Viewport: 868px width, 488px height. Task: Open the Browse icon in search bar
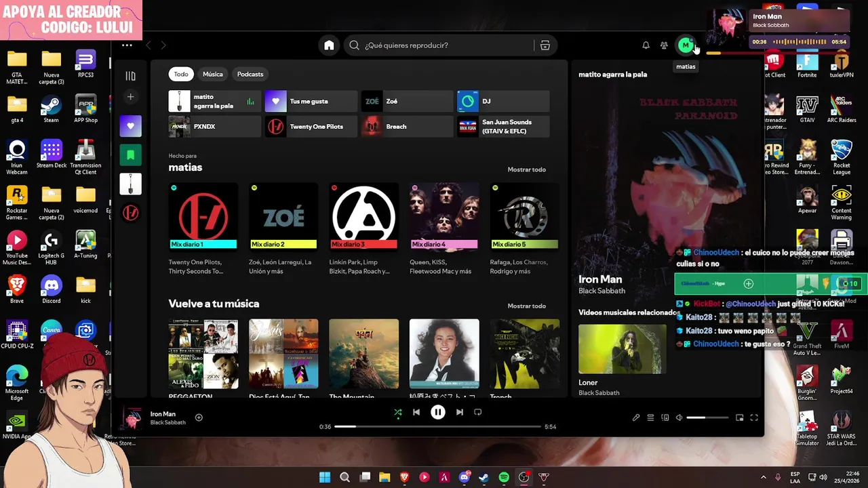(x=545, y=45)
